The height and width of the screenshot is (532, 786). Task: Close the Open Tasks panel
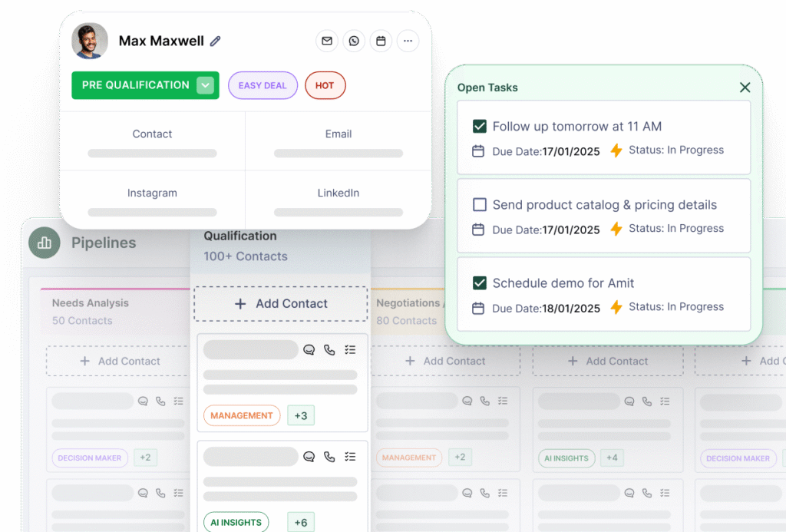tap(745, 88)
